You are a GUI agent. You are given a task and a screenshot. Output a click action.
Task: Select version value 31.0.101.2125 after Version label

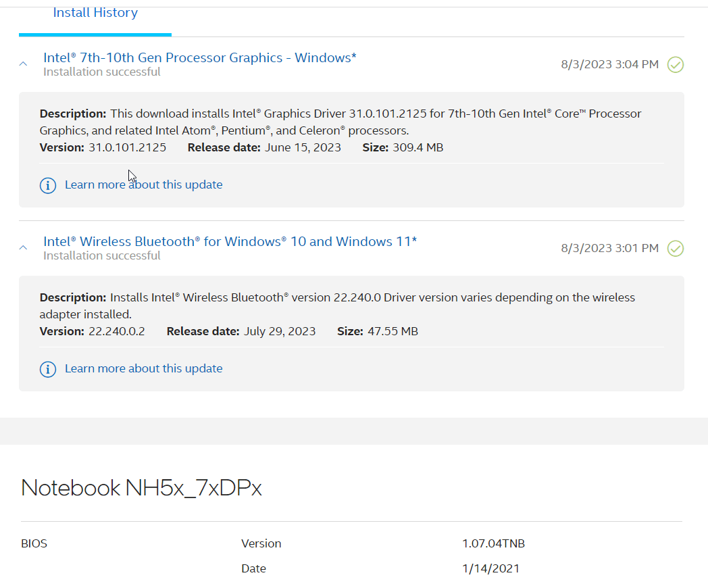tap(127, 148)
